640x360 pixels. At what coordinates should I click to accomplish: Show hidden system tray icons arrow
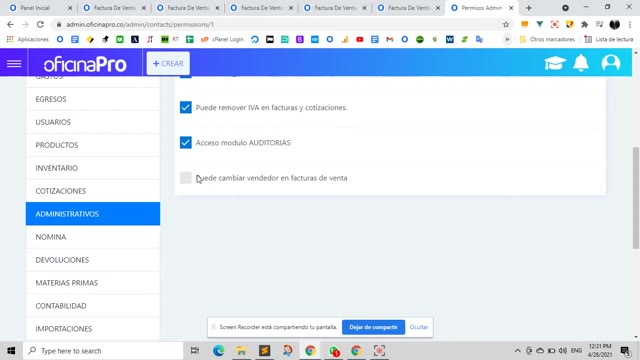[517, 351]
